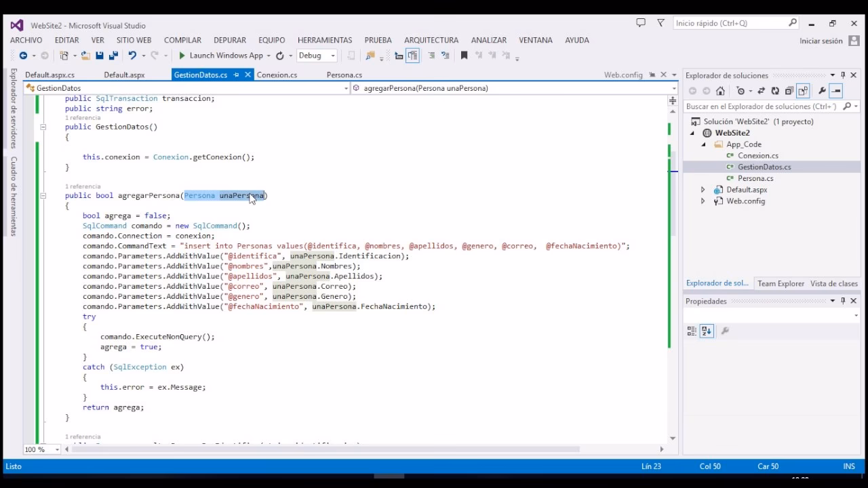Save the current file with the disk icon
Viewport: 868px width, 488px height.
[x=100, y=56]
